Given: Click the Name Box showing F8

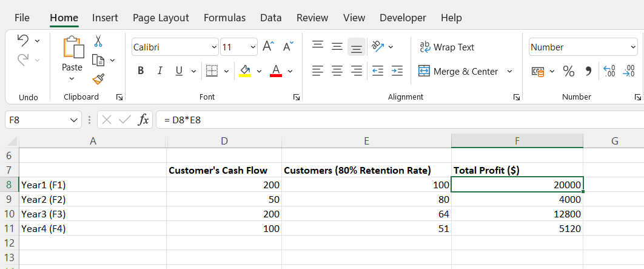Looking at the screenshot, I should (x=43, y=120).
